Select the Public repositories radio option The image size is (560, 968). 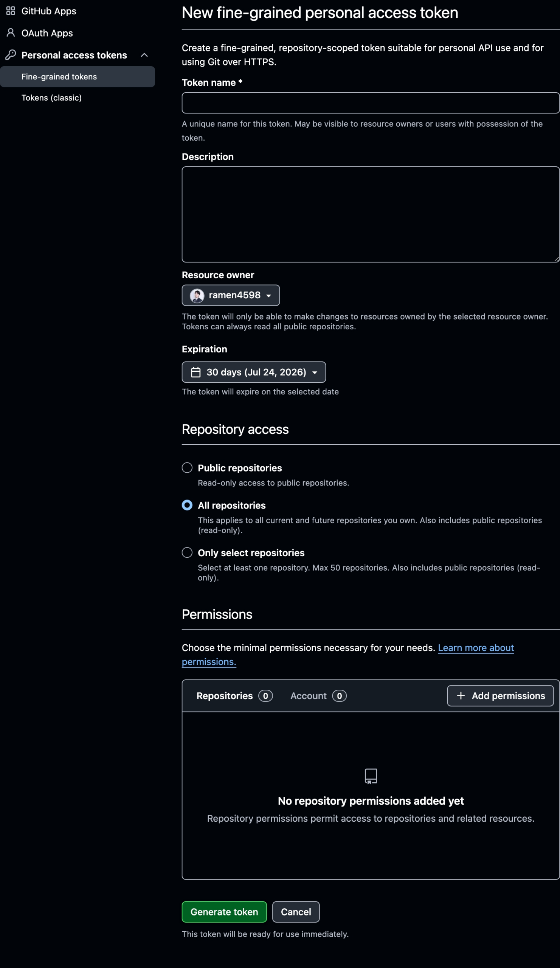click(187, 467)
